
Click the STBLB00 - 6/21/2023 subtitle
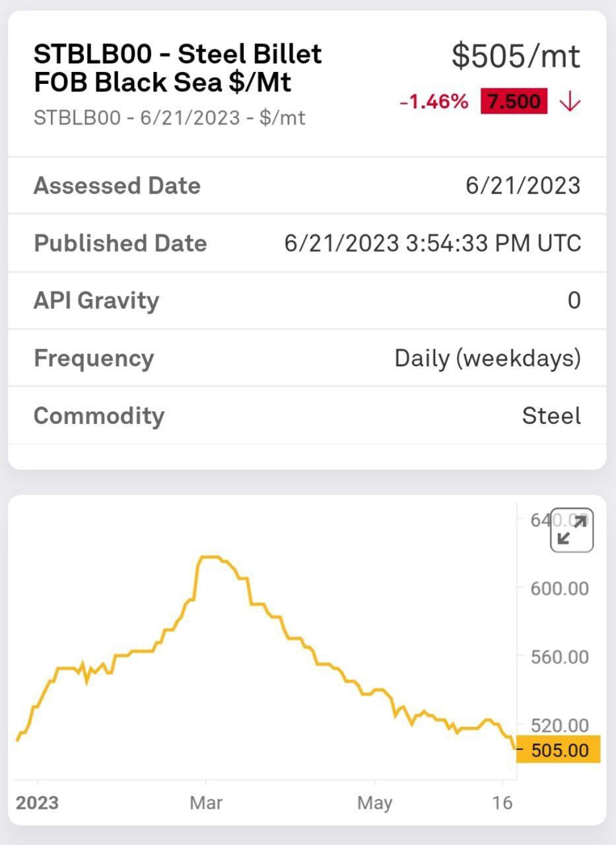[170, 118]
